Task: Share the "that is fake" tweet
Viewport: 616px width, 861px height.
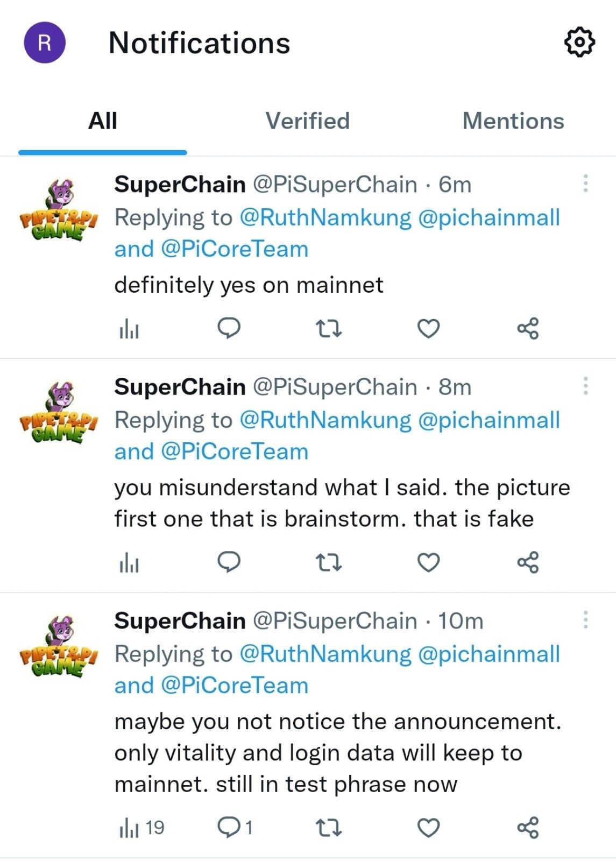Action: pyautogui.click(x=528, y=562)
